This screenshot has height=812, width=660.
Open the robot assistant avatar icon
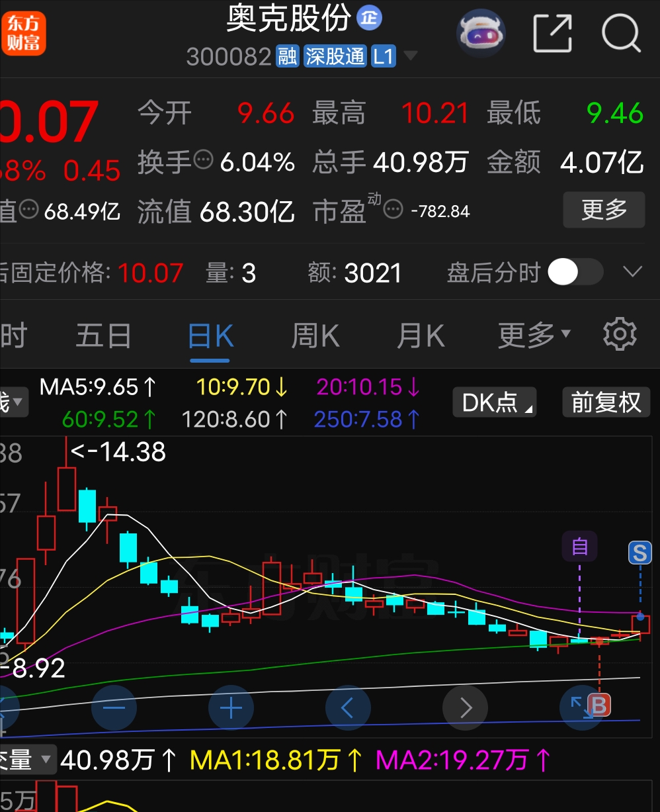point(481,32)
